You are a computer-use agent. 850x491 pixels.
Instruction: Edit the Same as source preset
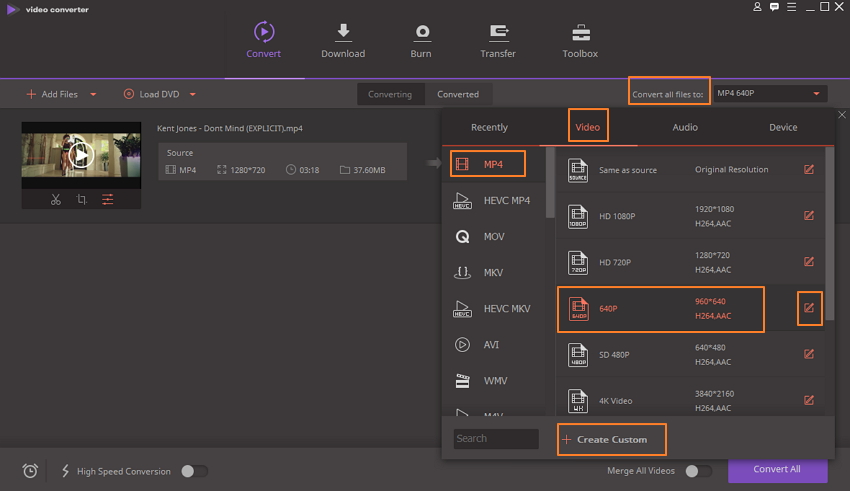click(x=809, y=170)
